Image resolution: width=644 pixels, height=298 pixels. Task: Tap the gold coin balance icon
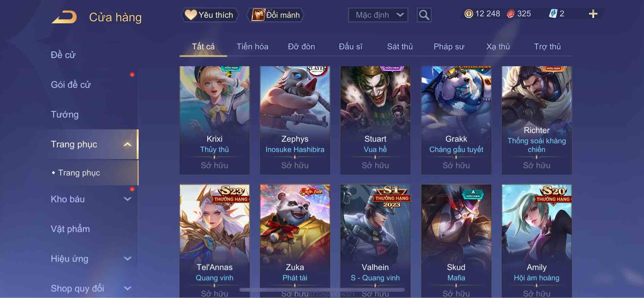pos(468,14)
